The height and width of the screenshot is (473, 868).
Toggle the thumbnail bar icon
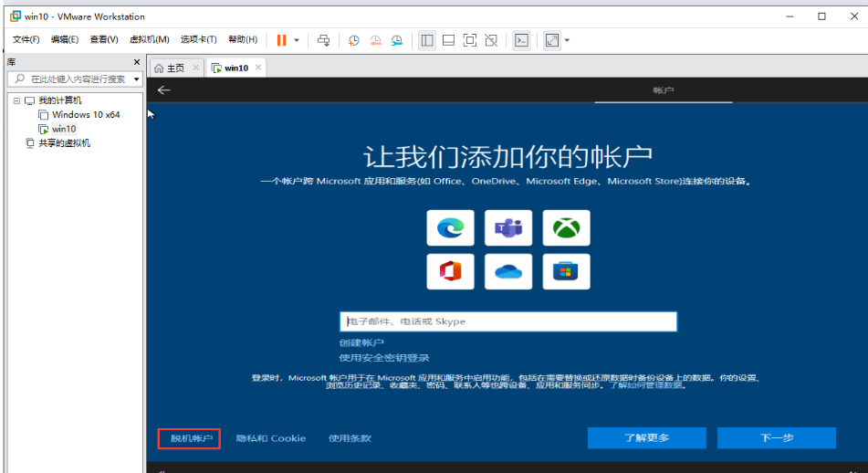tap(448, 40)
